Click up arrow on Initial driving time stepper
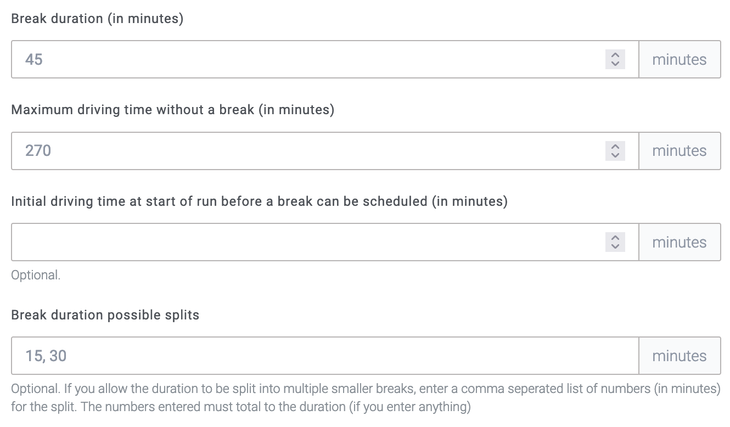Viewport: 730px width, 427px height. click(615, 237)
